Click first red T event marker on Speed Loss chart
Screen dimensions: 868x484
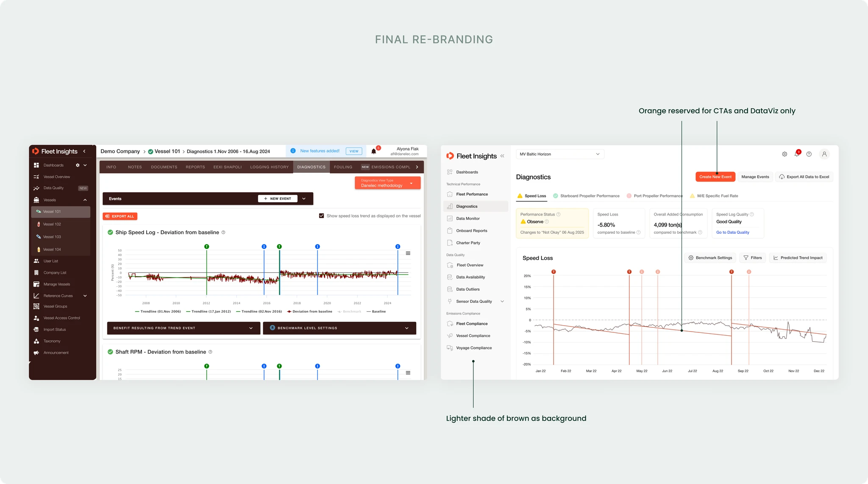pyautogui.click(x=554, y=272)
